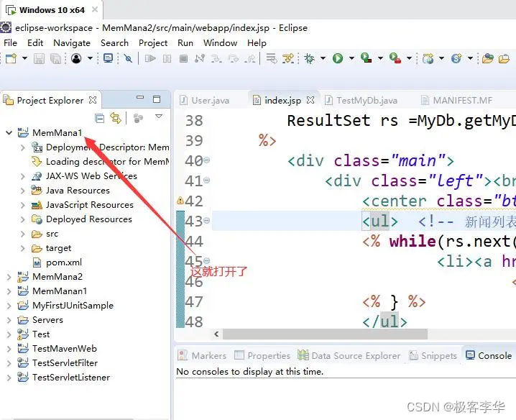Click the Debug bug icon

[x=309, y=58]
